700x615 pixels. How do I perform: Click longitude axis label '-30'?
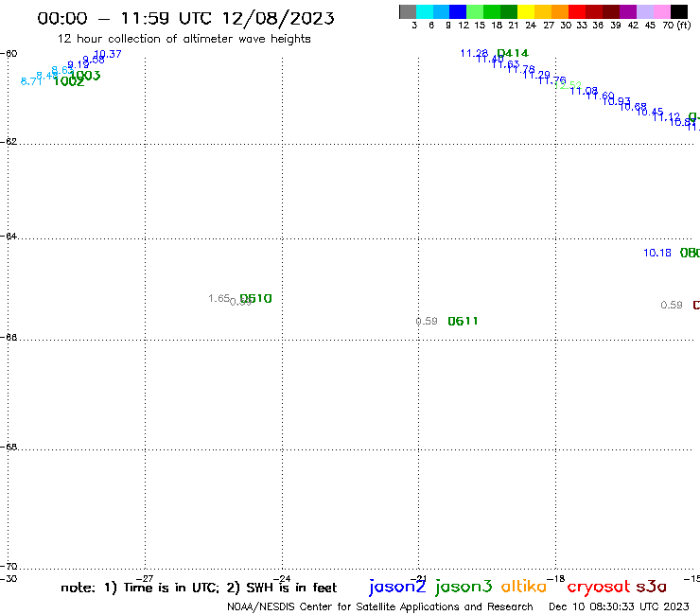(9, 579)
